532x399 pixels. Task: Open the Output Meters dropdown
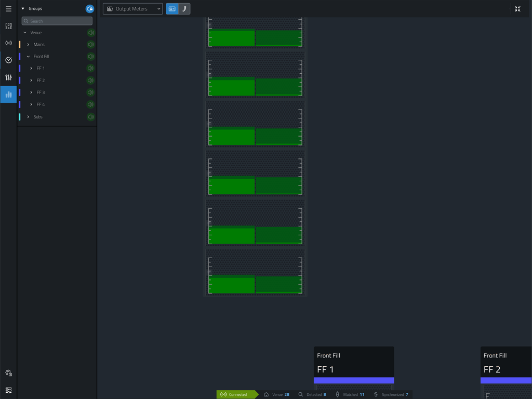pos(132,9)
